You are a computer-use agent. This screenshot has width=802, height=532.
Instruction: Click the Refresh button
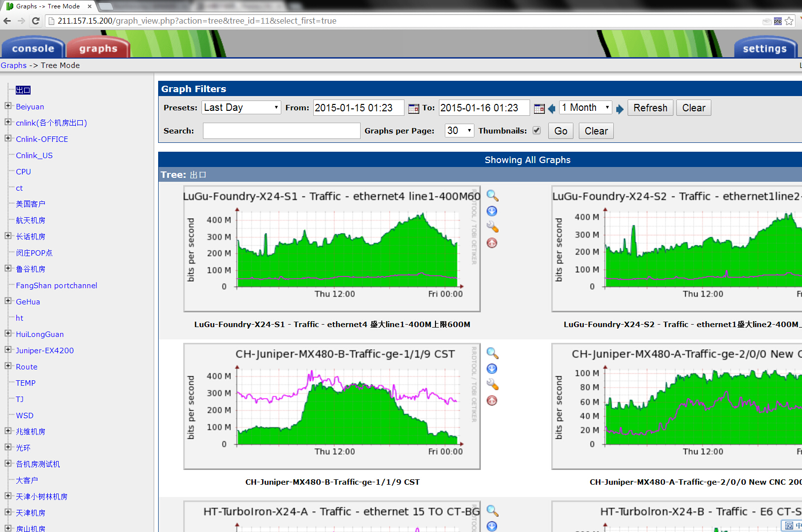[650, 108]
